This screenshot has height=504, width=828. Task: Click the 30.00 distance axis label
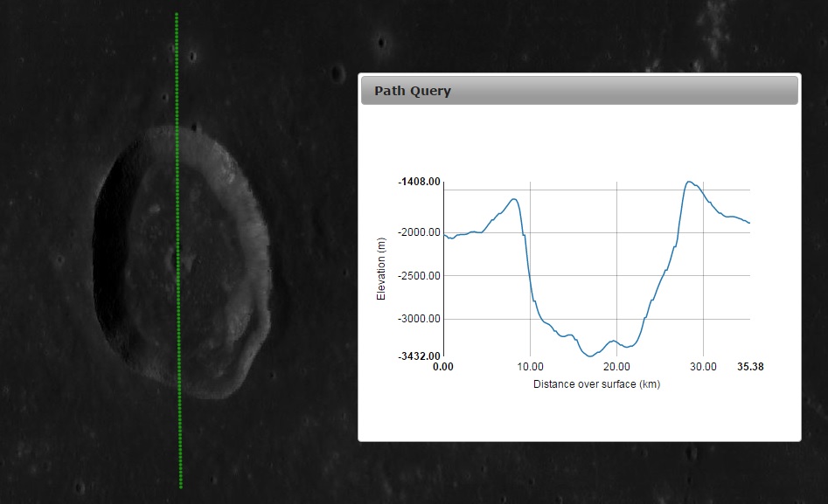(x=703, y=367)
